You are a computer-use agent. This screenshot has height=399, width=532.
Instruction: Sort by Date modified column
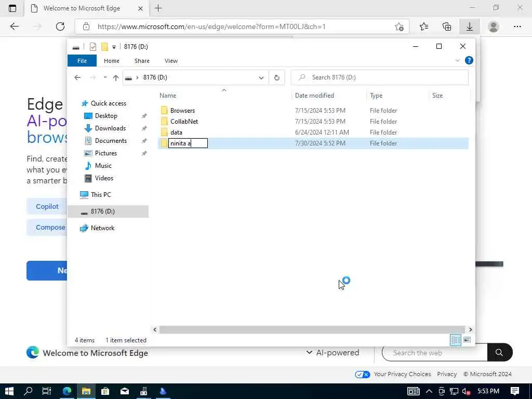coord(314,96)
